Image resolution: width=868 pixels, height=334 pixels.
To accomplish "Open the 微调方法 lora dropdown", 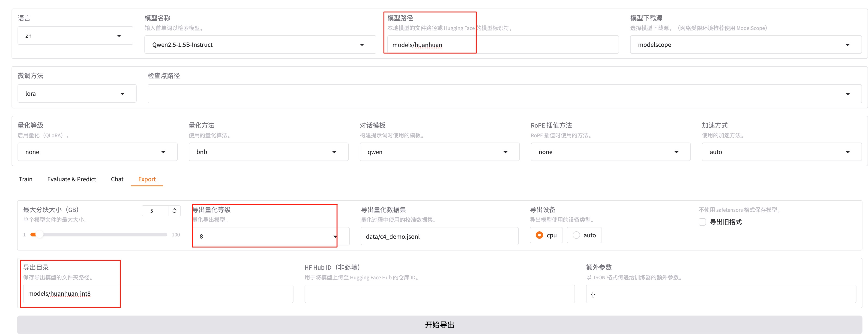I will click(x=77, y=94).
